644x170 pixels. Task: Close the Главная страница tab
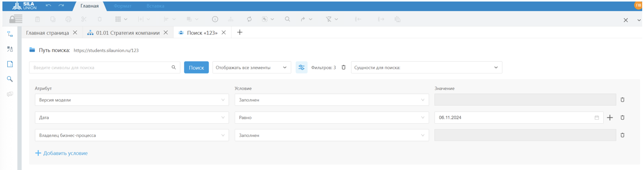coord(75,33)
